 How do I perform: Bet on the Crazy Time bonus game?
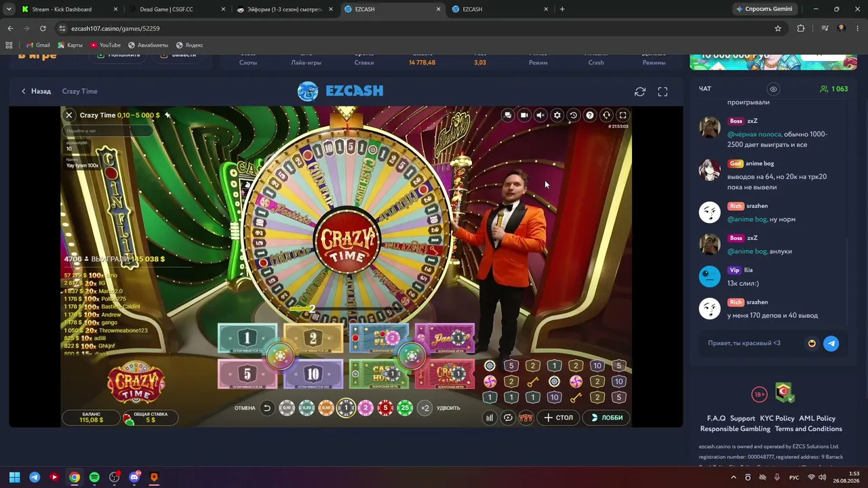coord(444,374)
